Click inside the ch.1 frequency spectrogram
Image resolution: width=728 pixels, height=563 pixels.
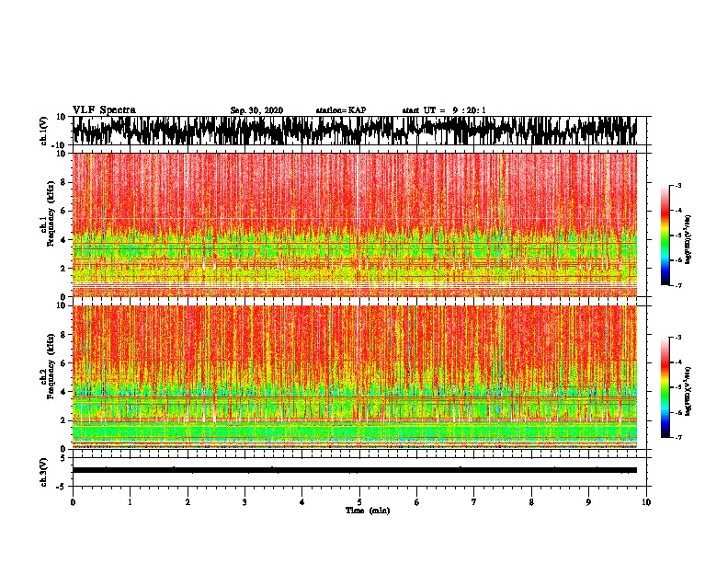coord(355,224)
